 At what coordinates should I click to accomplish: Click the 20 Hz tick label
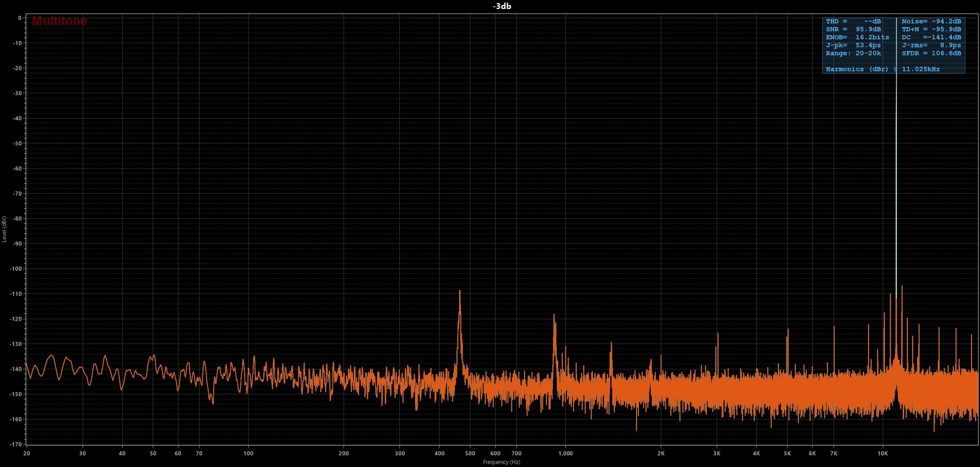click(x=26, y=453)
